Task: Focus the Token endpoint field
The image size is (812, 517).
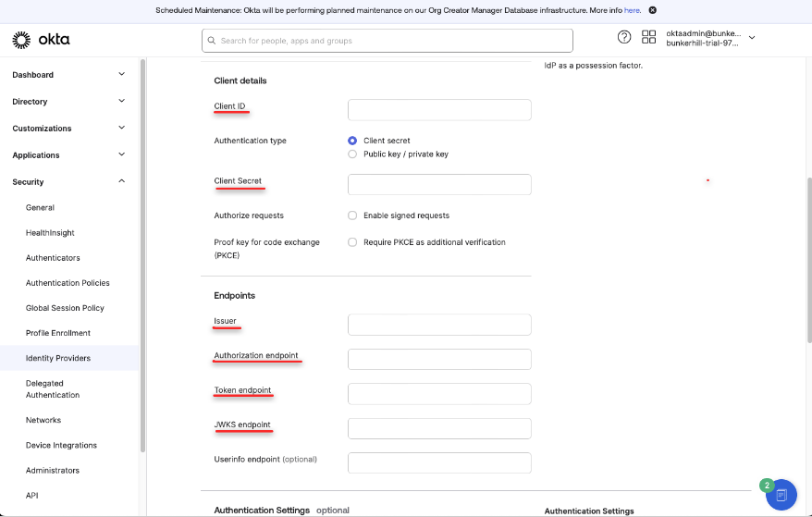Action: point(439,394)
